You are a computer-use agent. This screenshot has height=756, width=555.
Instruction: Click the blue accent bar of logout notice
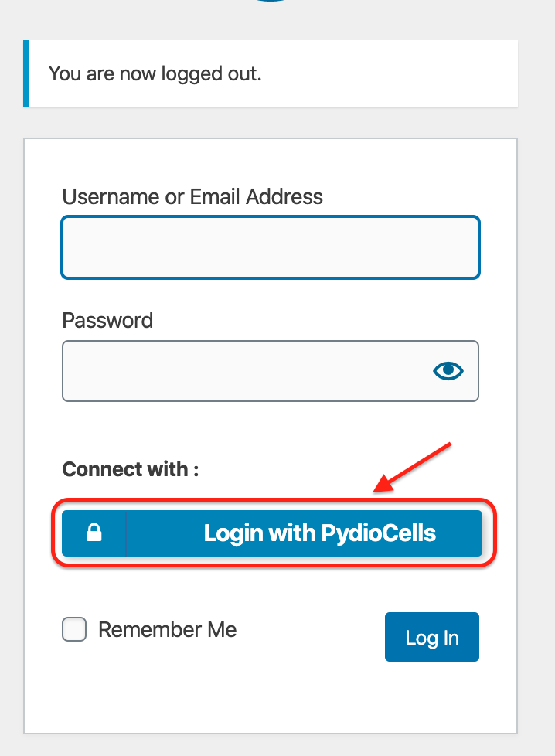point(26,73)
